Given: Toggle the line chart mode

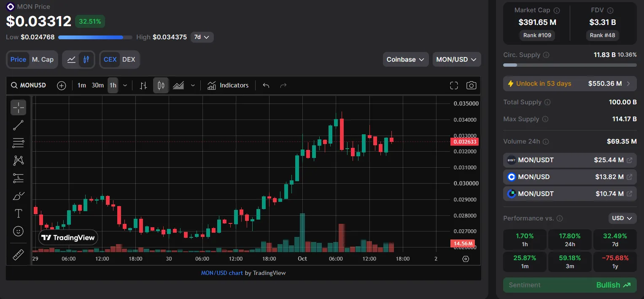Looking at the screenshot, I should click(71, 60).
